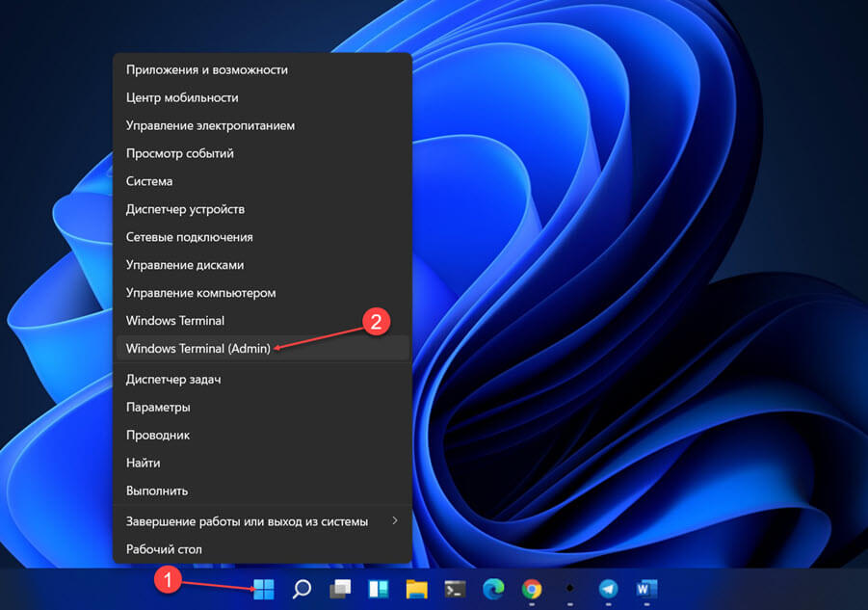Open Диспетчер устройств

(262, 209)
